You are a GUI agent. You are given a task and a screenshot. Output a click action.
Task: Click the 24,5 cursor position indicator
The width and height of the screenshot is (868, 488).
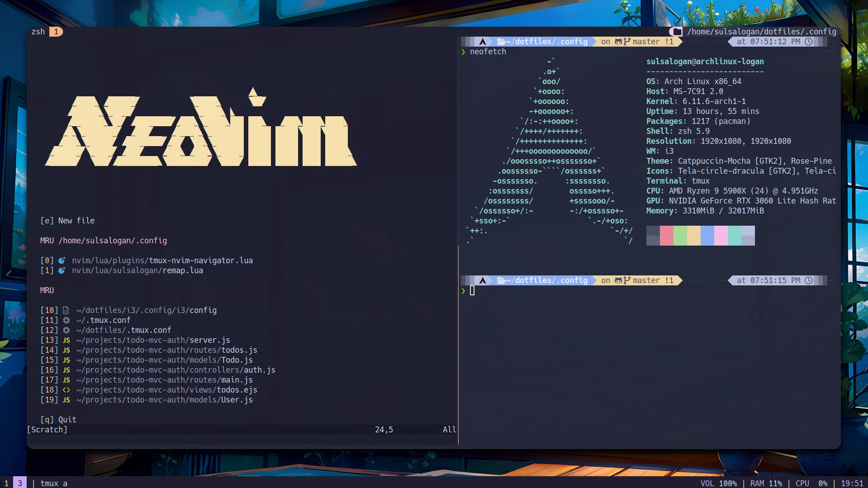click(x=384, y=430)
